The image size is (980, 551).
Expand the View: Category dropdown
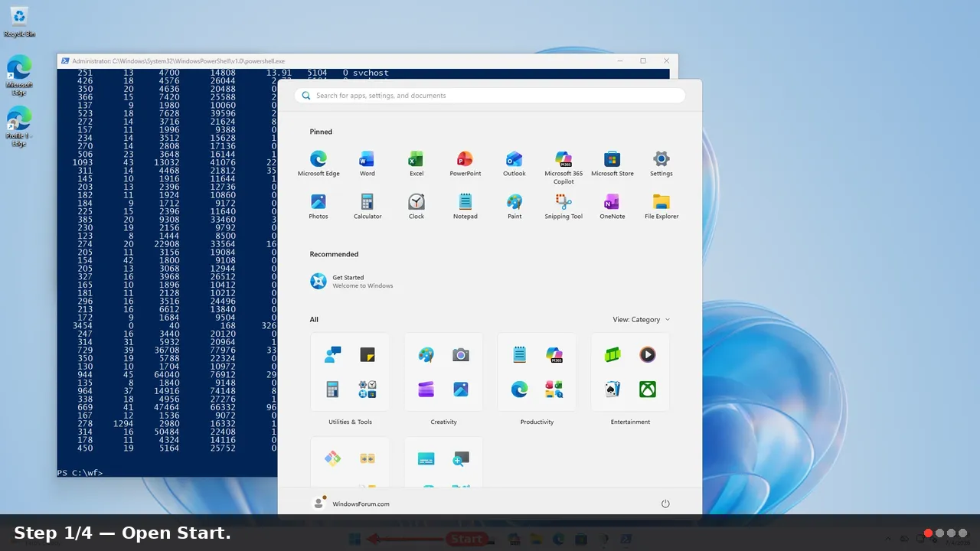pyautogui.click(x=641, y=320)
